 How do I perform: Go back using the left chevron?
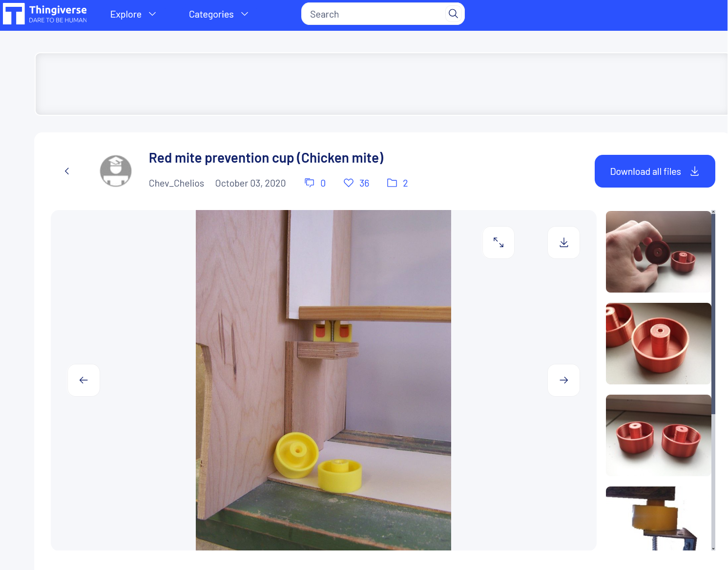67,171
